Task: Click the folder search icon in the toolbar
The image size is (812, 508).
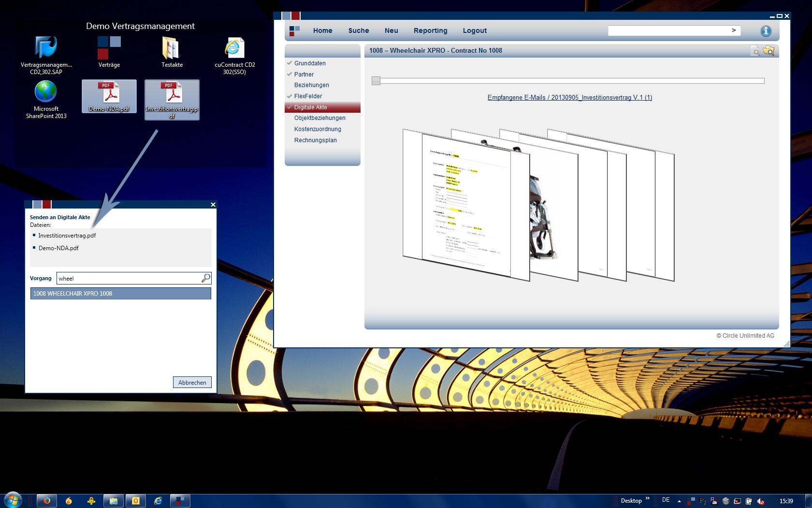Action: point(769,51)
